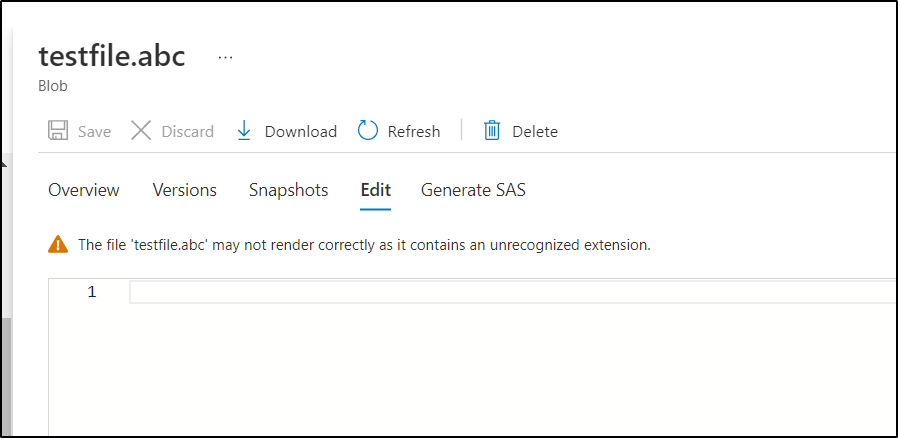This screenshot has width=898, height=438.
Task: Click the Download arrow icon
Action: [x=244, y=131]
